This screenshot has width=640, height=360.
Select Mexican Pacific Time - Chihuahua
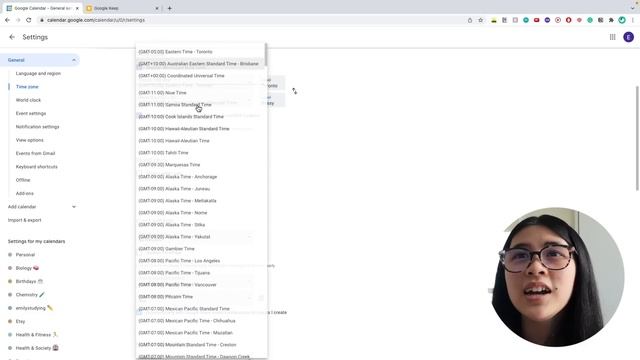pyautogui.click(x=200, y=321)
